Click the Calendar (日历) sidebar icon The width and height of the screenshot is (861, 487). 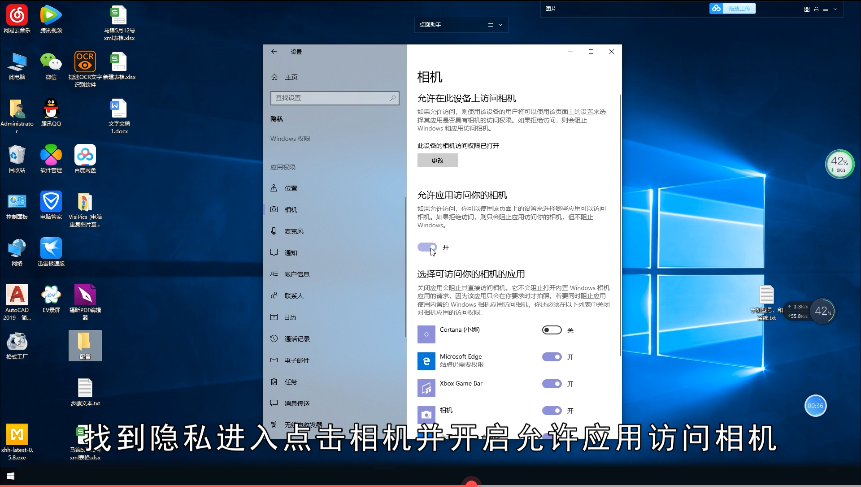click(x=274, y=317)
